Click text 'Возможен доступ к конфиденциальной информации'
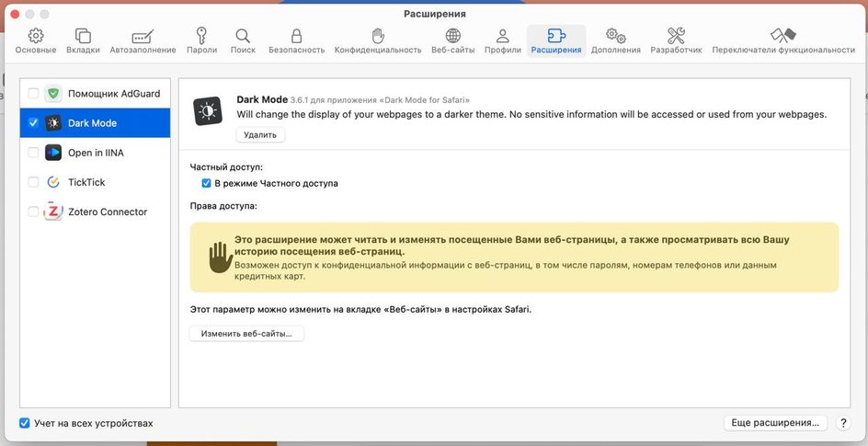Screen dimensions: 868x446 pyautogui.click(x=506, y=270)
